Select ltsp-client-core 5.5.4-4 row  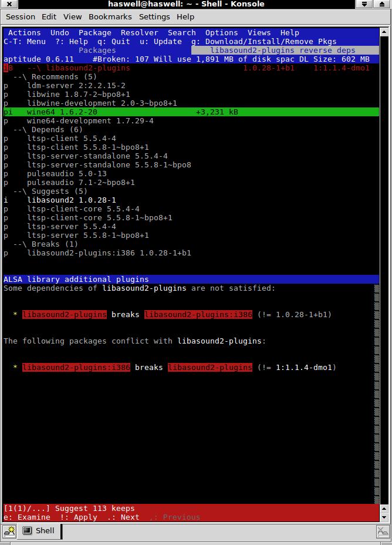191,209
